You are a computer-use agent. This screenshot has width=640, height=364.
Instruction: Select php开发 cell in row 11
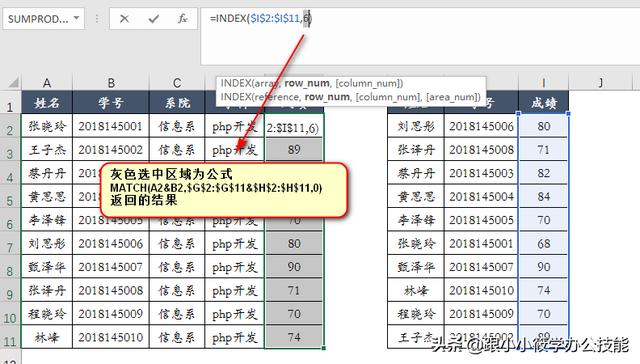[235, 337]
